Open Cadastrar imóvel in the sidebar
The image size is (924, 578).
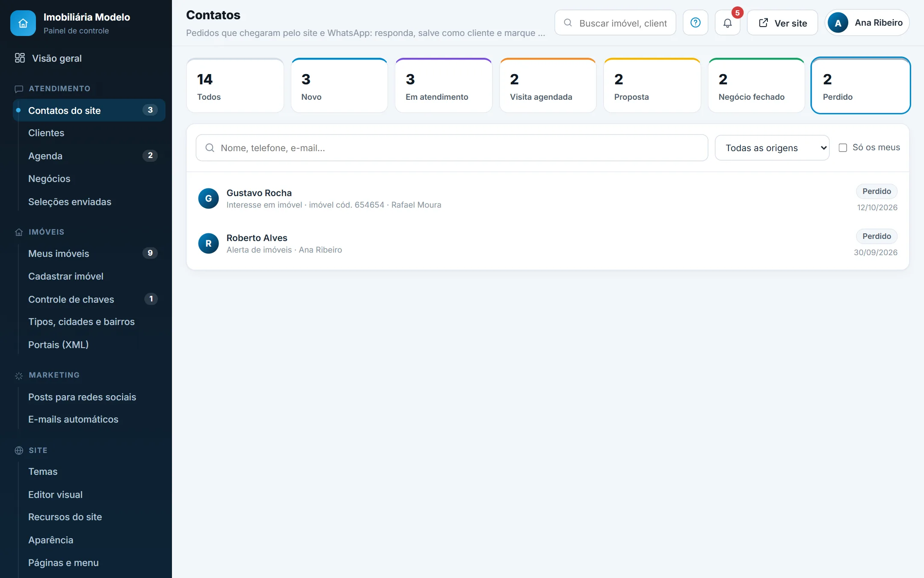pyautogui.click(x=89, y=277)
